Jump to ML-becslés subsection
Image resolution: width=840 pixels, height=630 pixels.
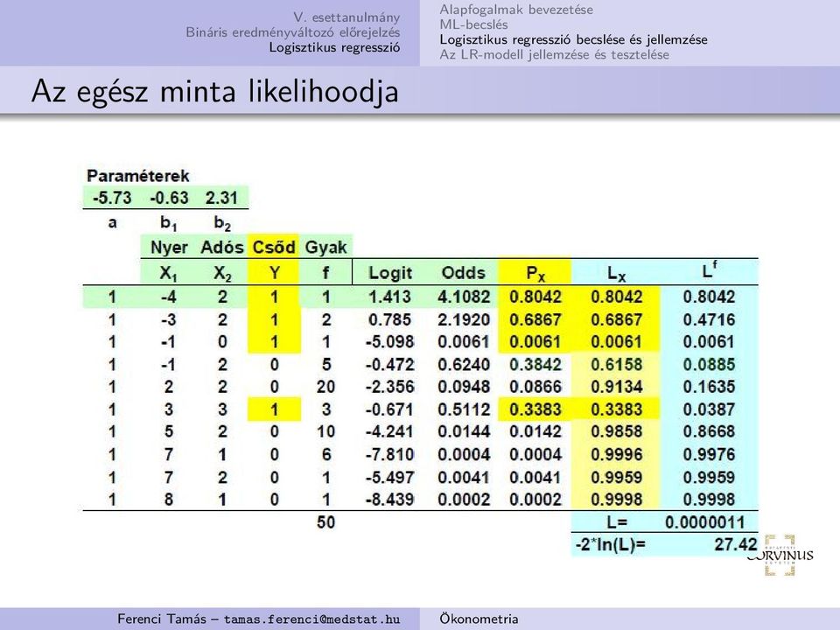pos(473,24)
